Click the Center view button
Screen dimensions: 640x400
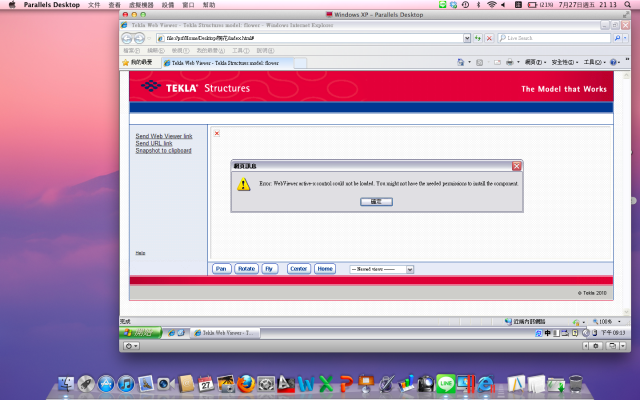click(x=299, y=269)
